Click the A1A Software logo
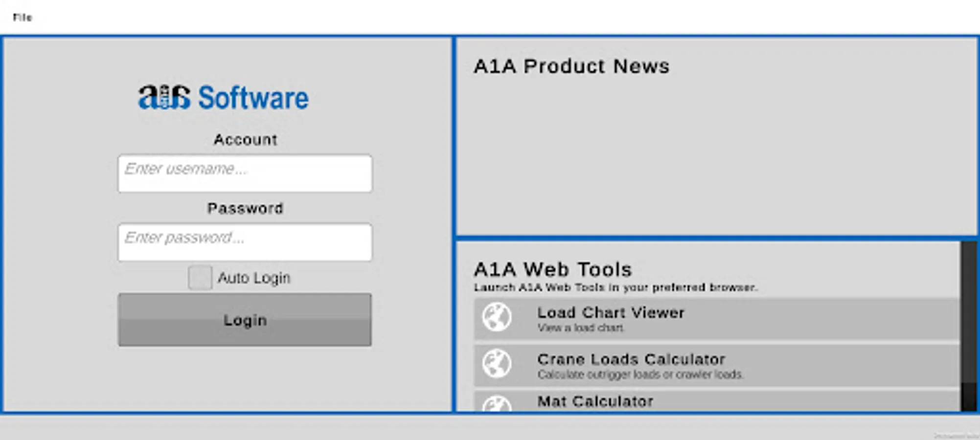Viewport: 980px width, 440px height. (224, 97)
